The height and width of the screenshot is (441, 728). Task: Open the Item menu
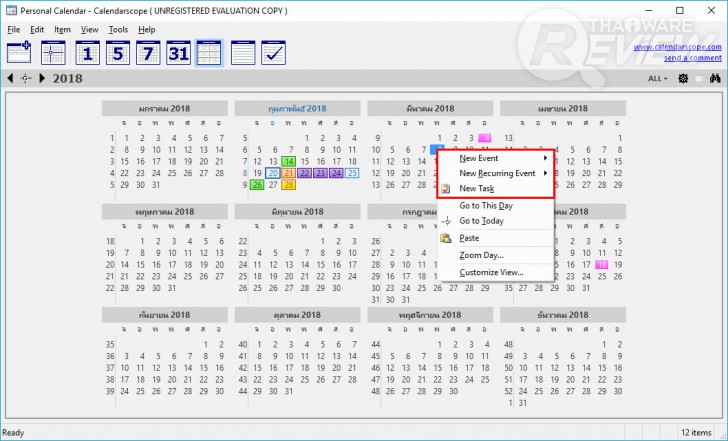coord(62,30)
